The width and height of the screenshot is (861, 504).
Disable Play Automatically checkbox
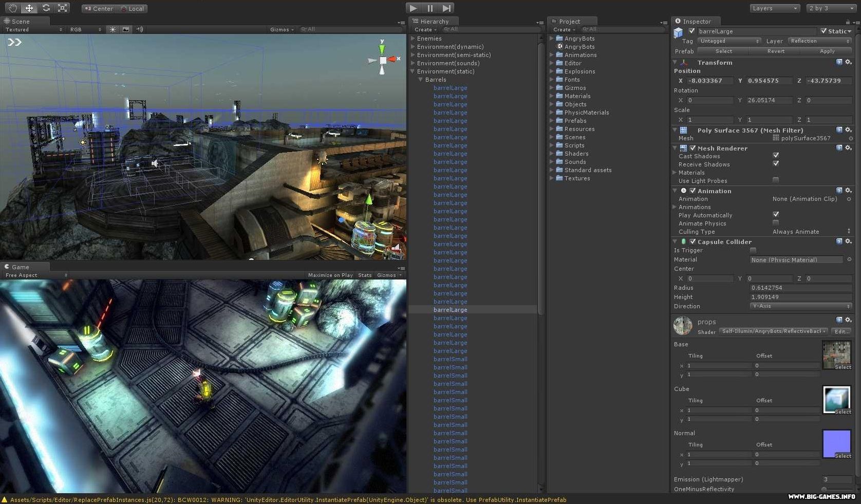tap(776, 215)
